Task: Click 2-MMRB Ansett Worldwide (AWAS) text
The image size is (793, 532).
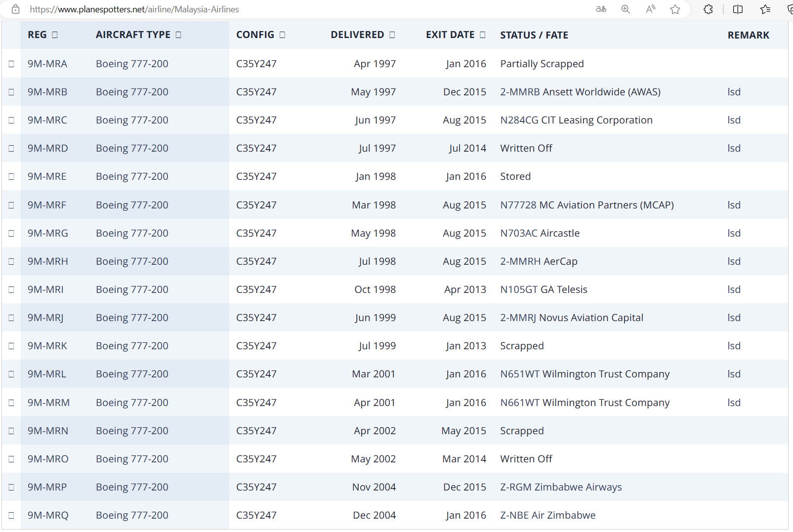Action: (580, 92)
